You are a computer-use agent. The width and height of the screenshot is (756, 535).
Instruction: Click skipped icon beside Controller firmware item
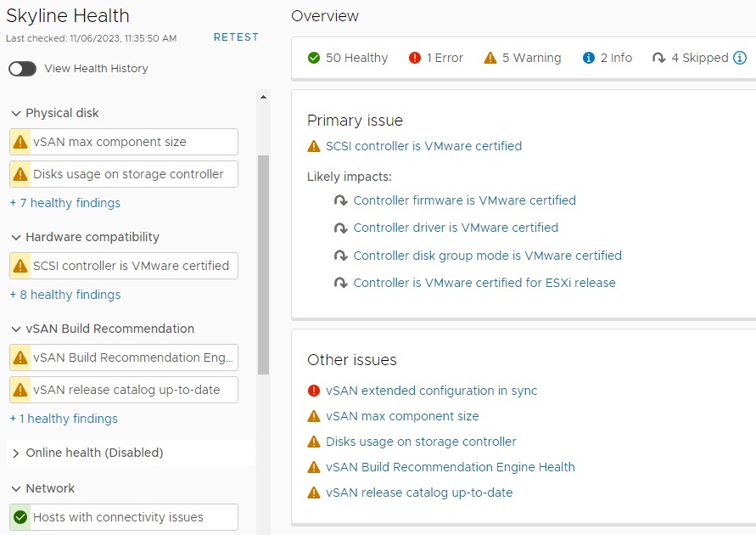pyautogui.click(x=341, y=200)
